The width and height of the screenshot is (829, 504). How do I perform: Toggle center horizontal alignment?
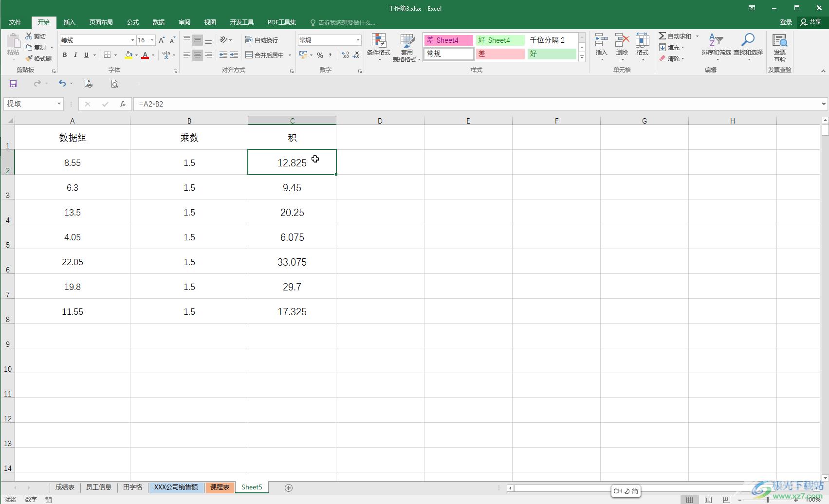click(198, 55)
